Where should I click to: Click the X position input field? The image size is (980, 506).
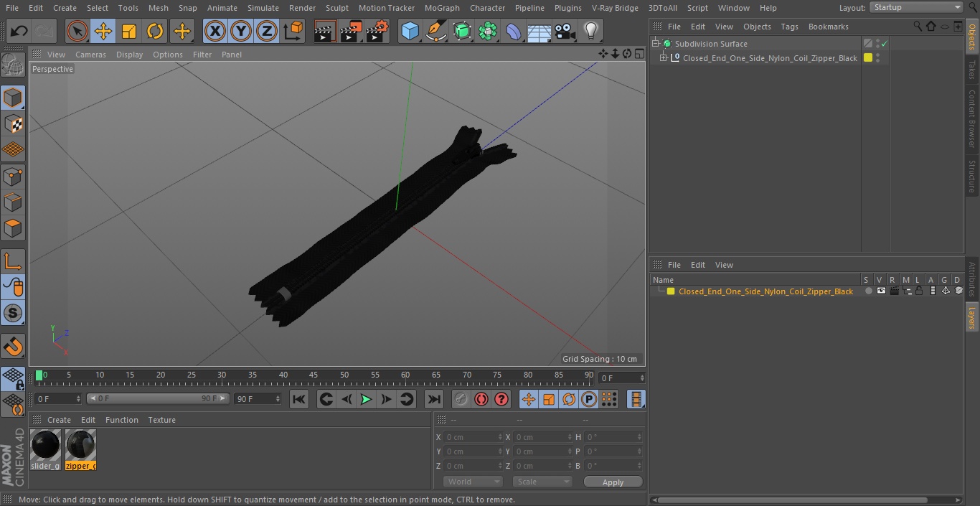coord(472,437)
